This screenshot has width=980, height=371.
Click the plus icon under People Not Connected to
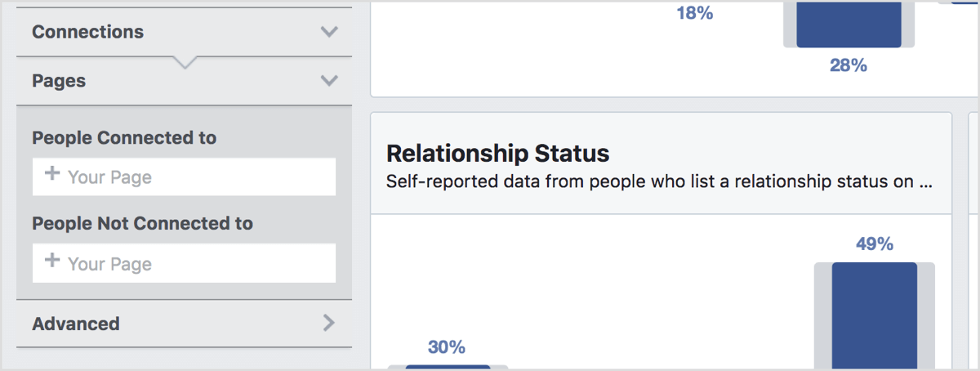(x=52, y=261)
